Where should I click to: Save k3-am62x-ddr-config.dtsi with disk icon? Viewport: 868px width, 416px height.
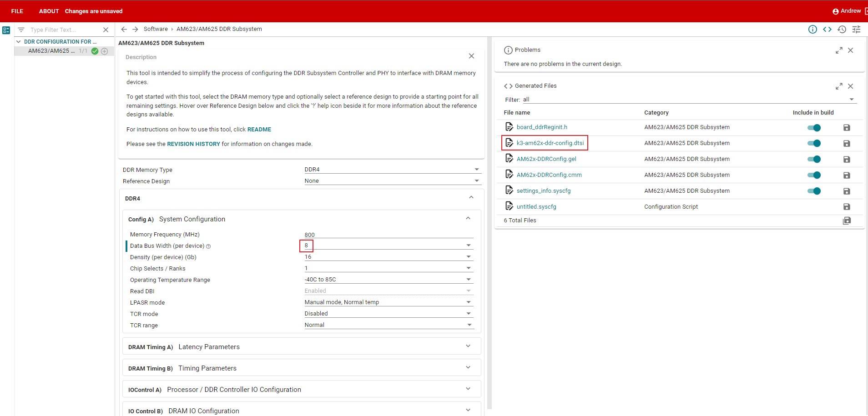[847, 144]
